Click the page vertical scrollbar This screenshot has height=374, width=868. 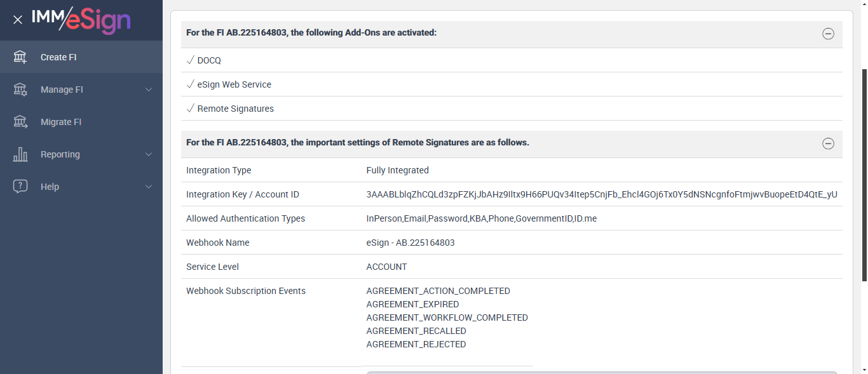[864, 175]
